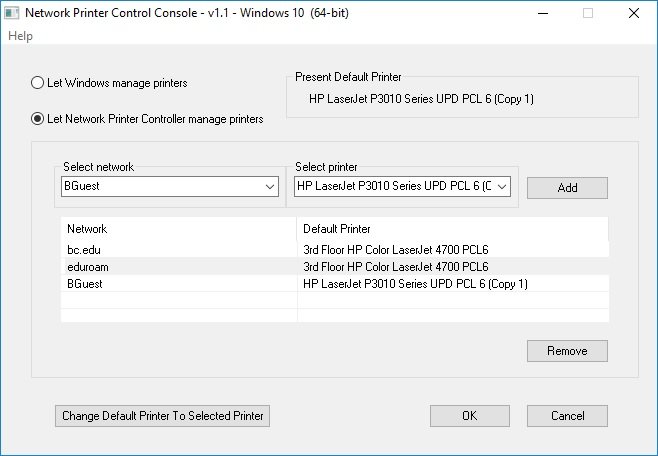Screen dimensions: 658x456
Task: Minimize the Network Printer Control Console window
Action: [x=541, y=14]
